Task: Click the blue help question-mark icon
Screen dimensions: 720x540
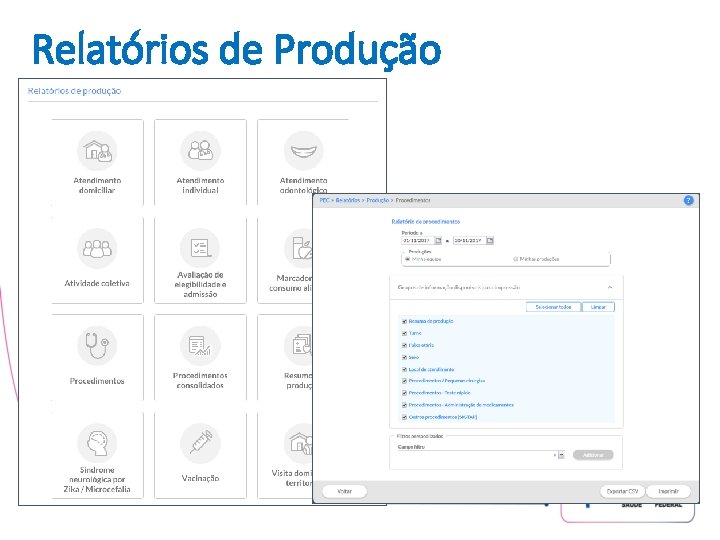Action: click(688, 200)
